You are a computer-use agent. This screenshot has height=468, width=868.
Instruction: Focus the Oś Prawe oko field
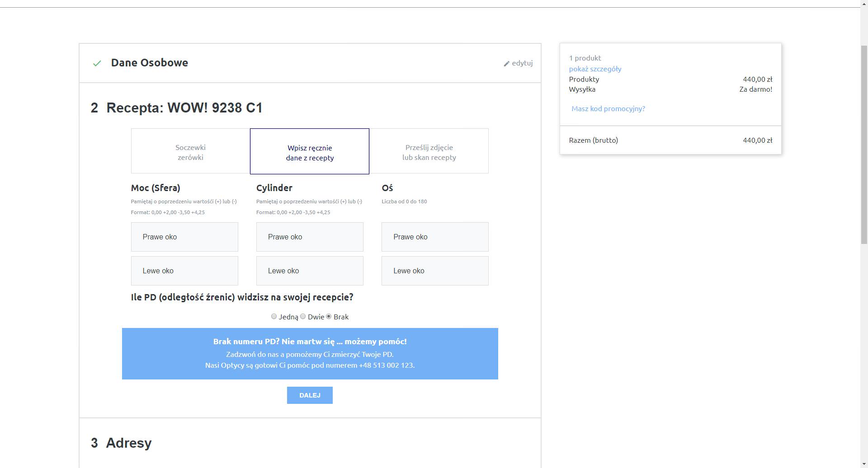[435, 237]
